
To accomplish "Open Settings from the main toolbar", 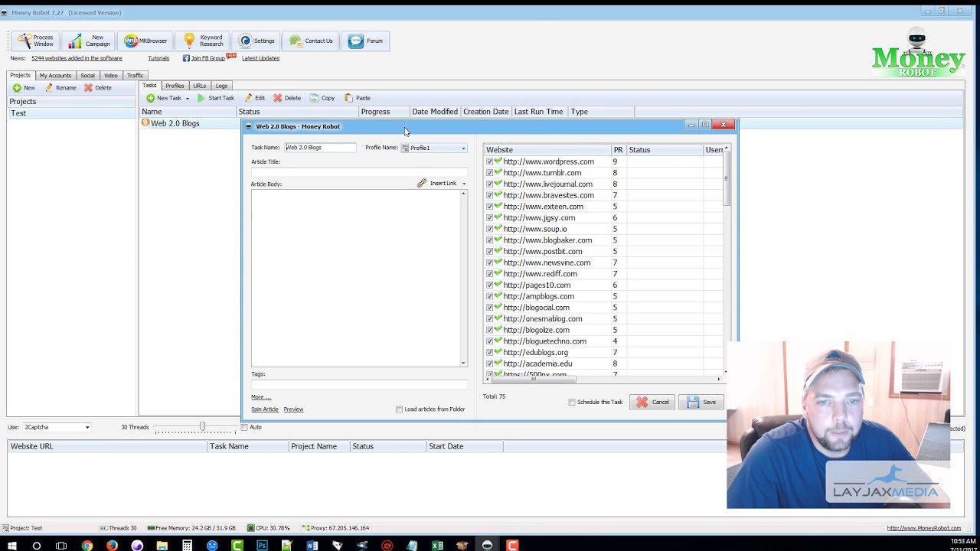I will [x=256, y=41].
